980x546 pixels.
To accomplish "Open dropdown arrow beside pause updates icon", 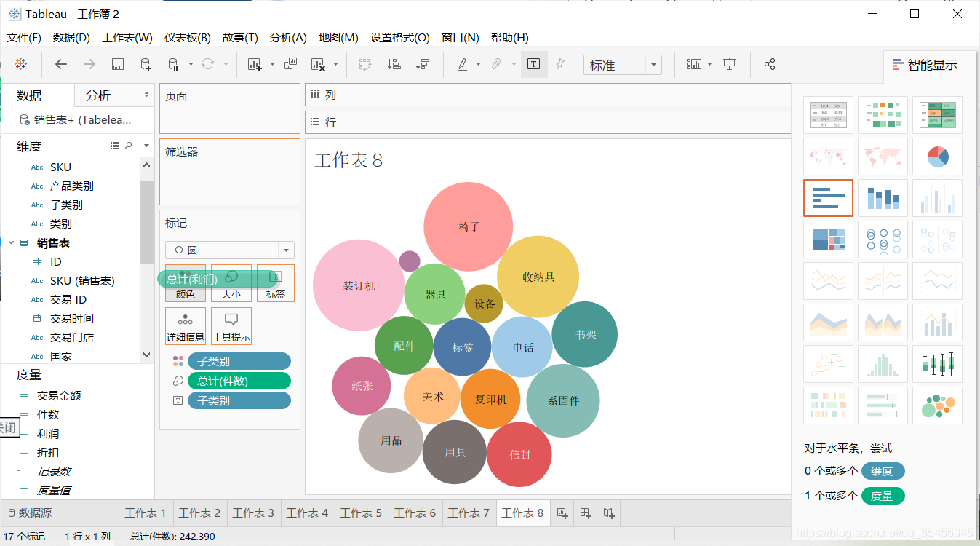I will 191,65.
